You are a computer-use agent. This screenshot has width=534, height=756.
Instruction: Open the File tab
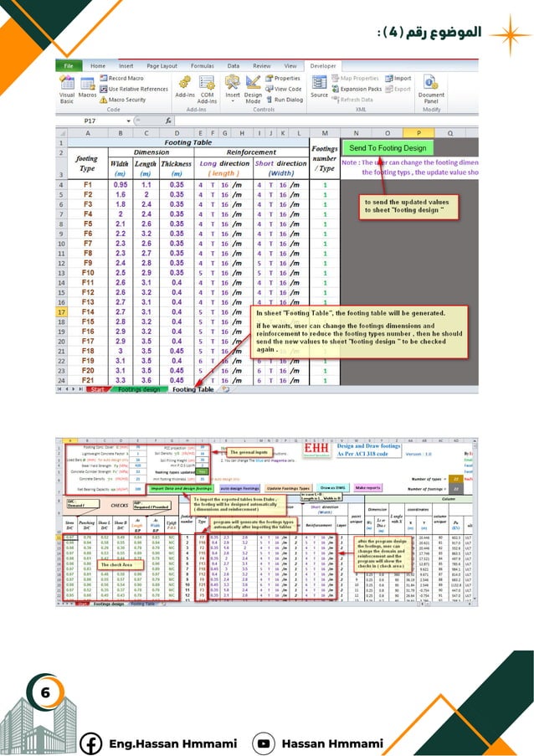(x=69, y=66)
